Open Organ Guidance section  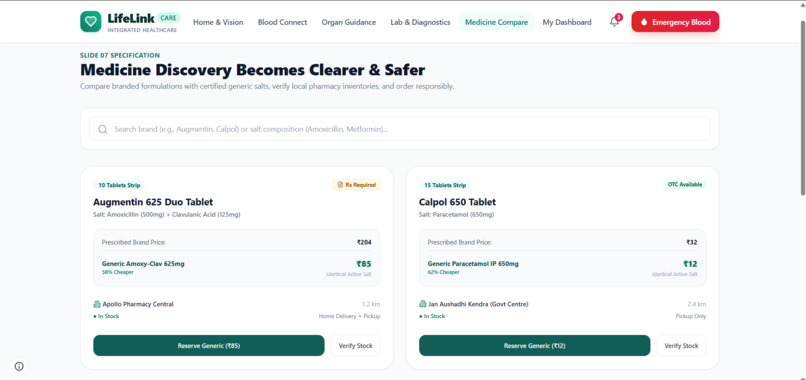[349, 22]
